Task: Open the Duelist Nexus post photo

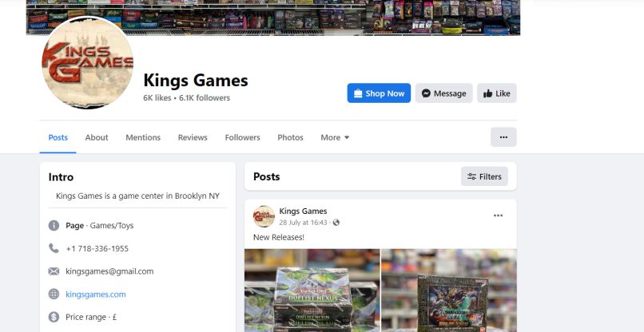Action: tap(312, 290)
